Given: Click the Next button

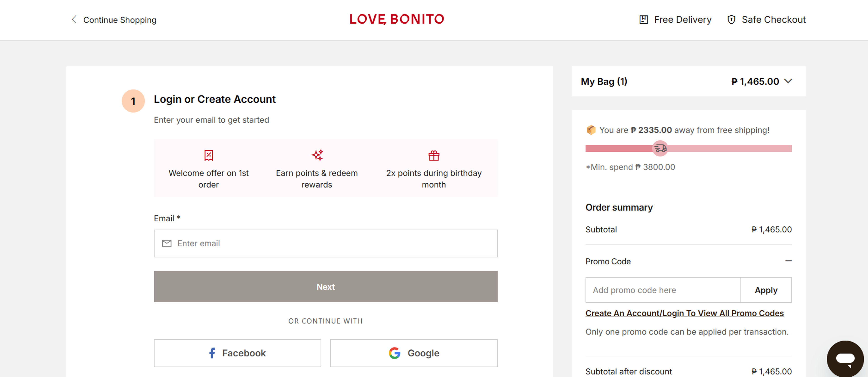Looking at the screenshot, I should pos(325,287).
